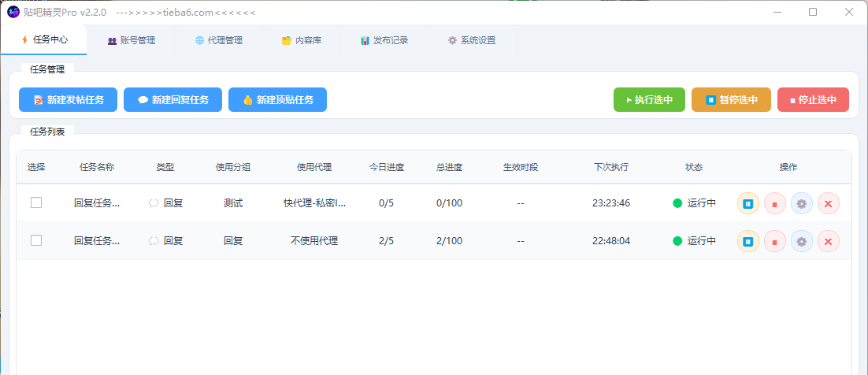
Task: Click the 贴吧精灵Pro app logo icon
Action: coord(13,12)
